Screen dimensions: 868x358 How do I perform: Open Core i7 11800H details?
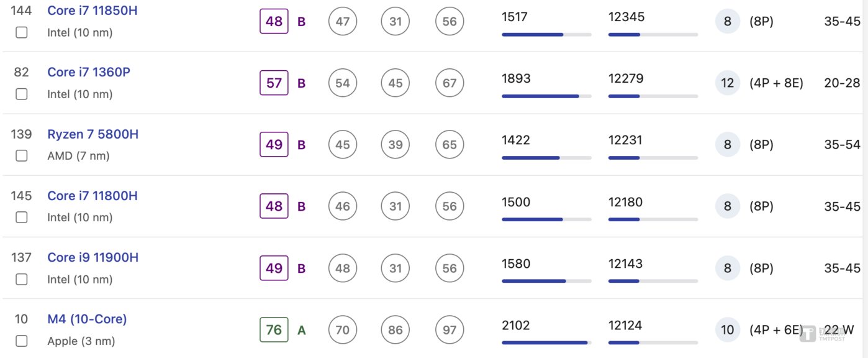coord(92,196)
